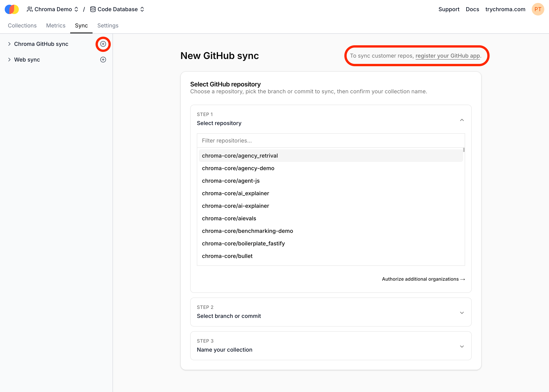The image size is (549, 392).
Task: Switch to the Collections tab
Action: (22, 26)
